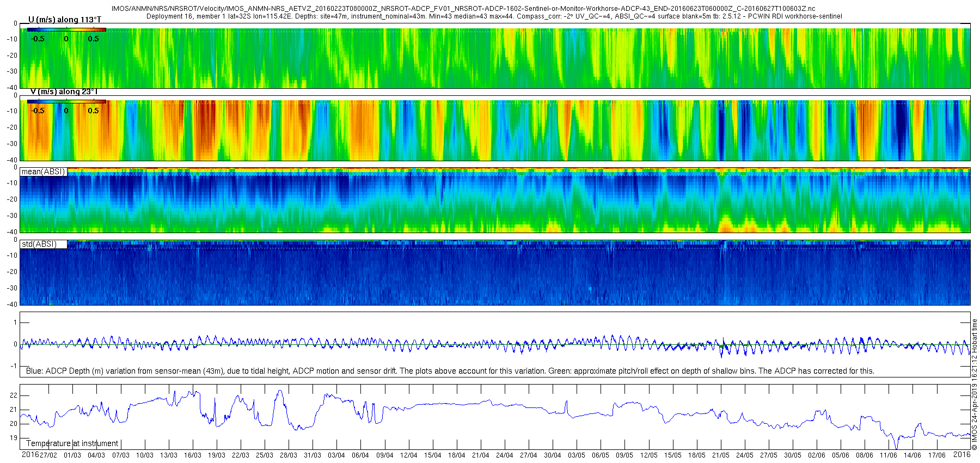Click the '16/03' date tick label
The width and height of the screenshot is (980, 463).
click(x=193, y=455)
